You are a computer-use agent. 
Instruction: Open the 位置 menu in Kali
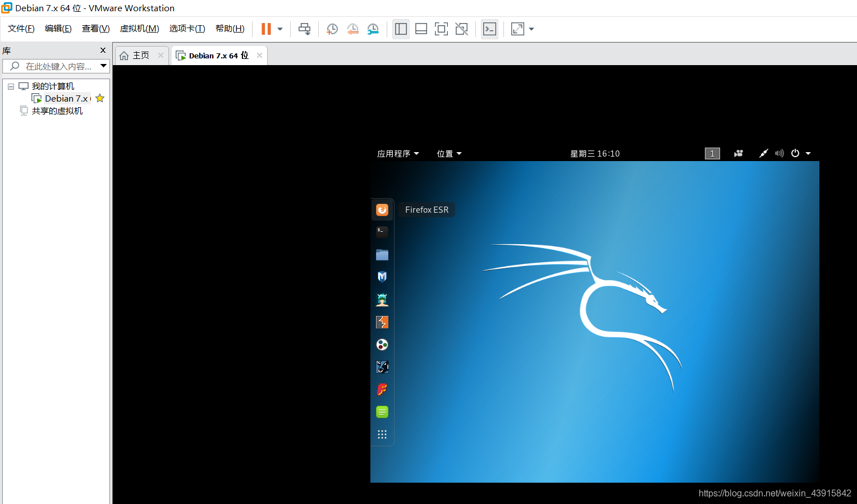pos(449,154)
